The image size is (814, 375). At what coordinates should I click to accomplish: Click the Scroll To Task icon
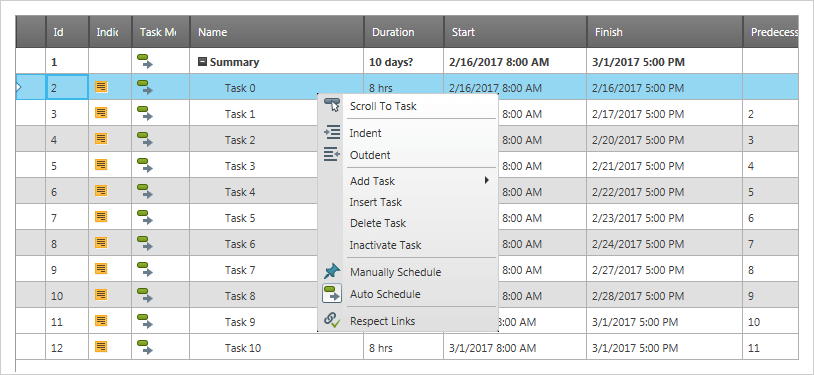click(332, 105)
